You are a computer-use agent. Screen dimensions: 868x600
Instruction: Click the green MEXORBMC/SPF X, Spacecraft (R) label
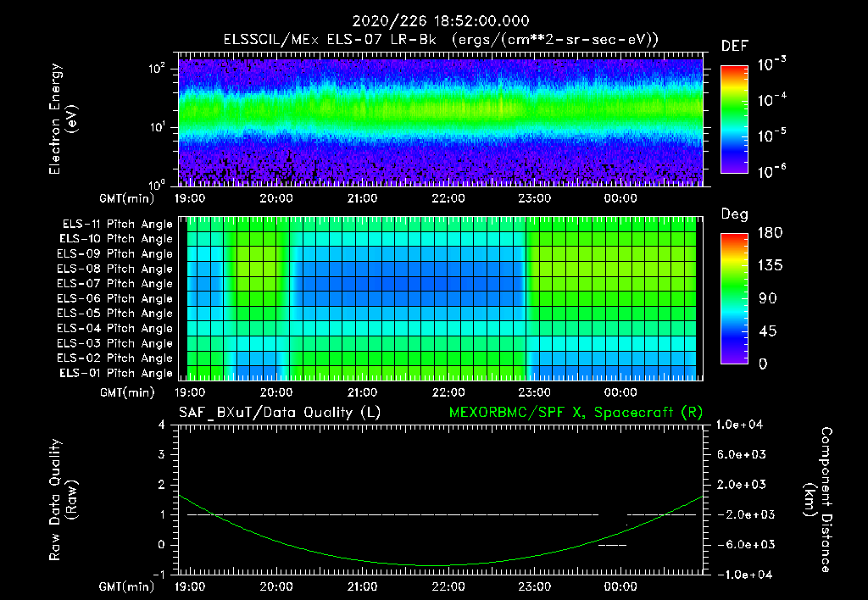click(x=576, y=413)
